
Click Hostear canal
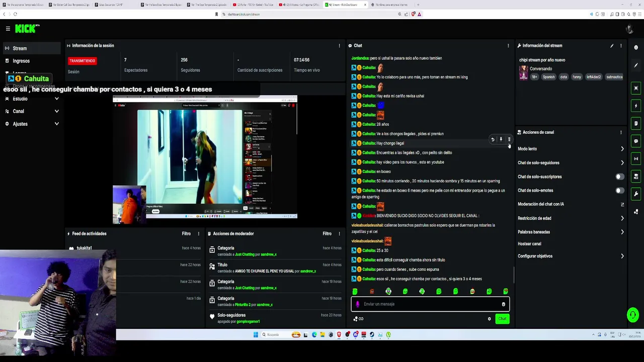pos(529,244)
